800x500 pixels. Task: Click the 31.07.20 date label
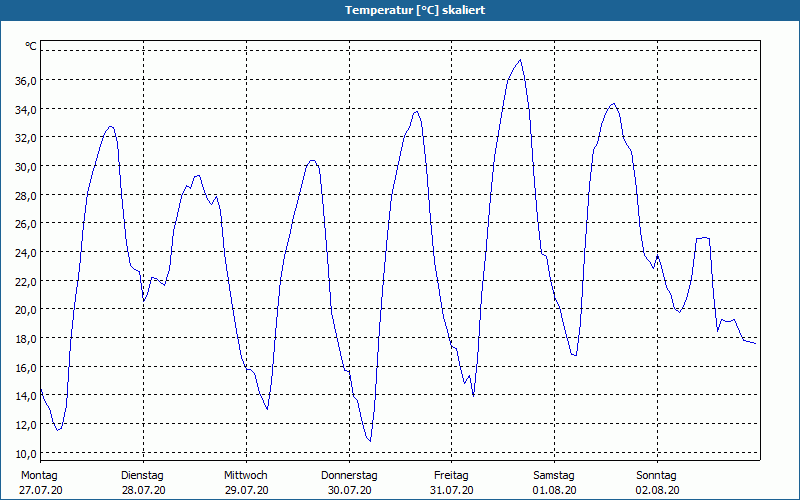click(x=452, y=490)
